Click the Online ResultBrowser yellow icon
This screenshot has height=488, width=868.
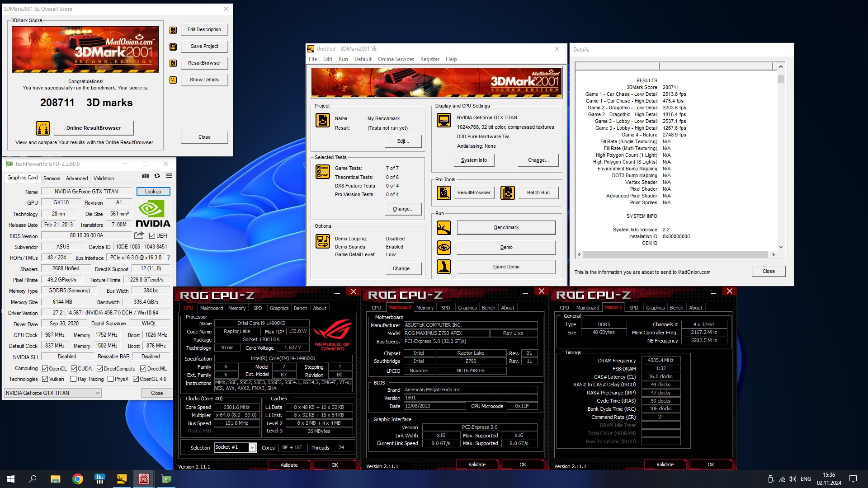[x=43, y=128]
